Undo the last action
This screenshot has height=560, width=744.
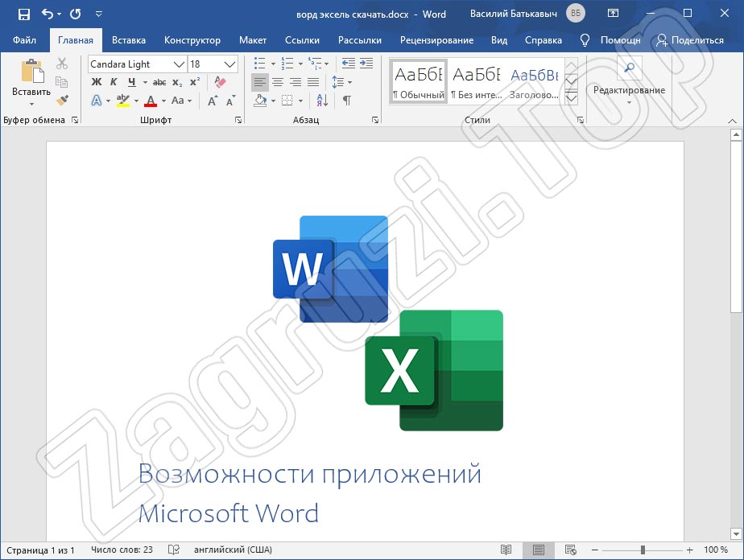(48, 14)
